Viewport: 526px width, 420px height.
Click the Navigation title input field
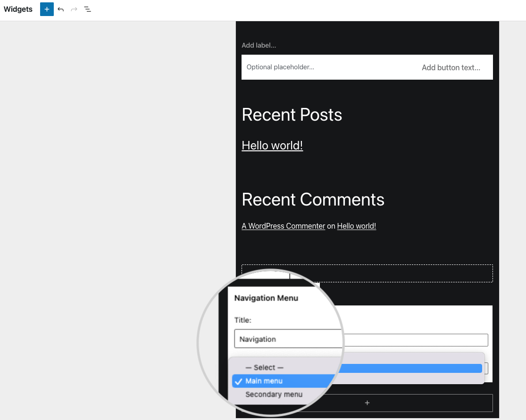[x=361, y=339]
